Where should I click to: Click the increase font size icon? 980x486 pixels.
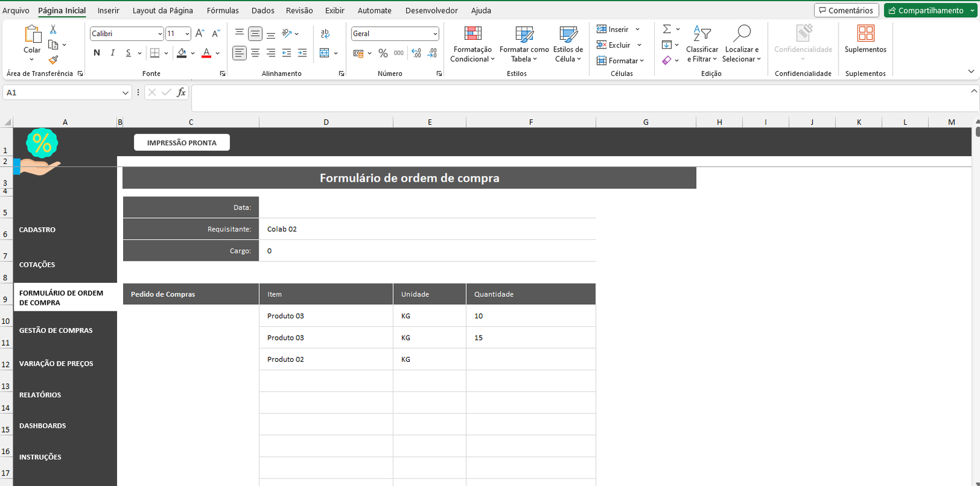point(200,34)
